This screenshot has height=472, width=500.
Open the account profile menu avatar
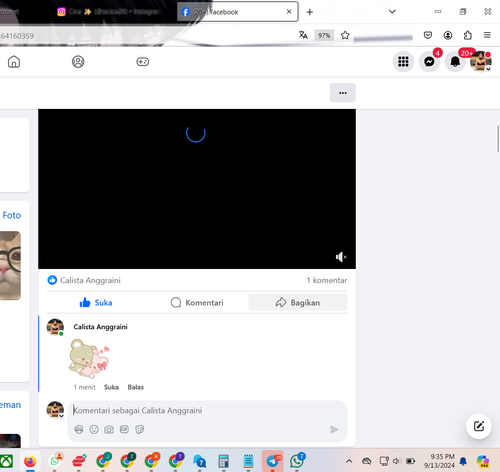pos(481,62)
